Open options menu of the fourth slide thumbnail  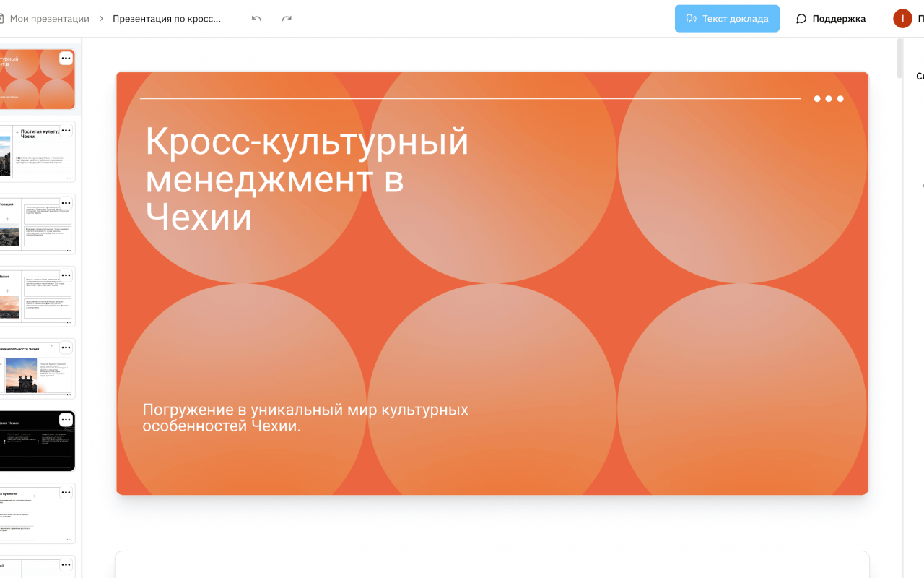[x=66, y=275]
